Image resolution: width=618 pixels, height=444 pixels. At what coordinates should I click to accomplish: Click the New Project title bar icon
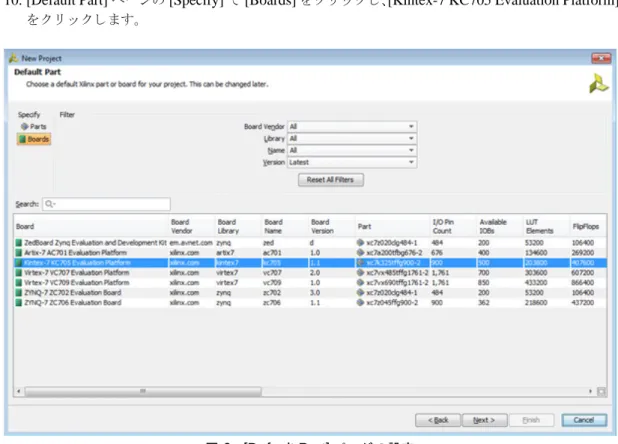pos(14,58)
